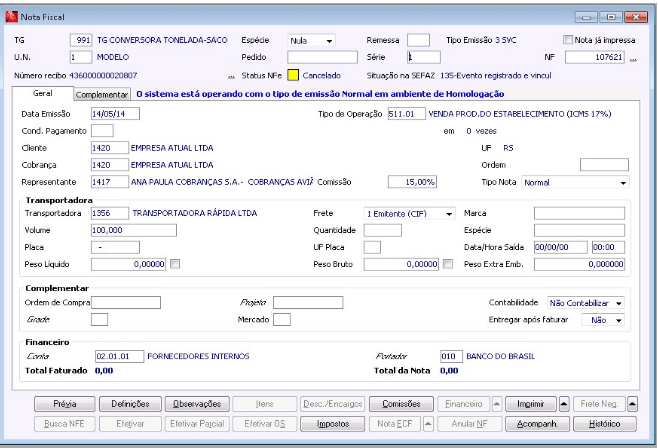Open the Contabilidade dropdown
This screenshot has height=448, width=658.
(x=586, y=303)
